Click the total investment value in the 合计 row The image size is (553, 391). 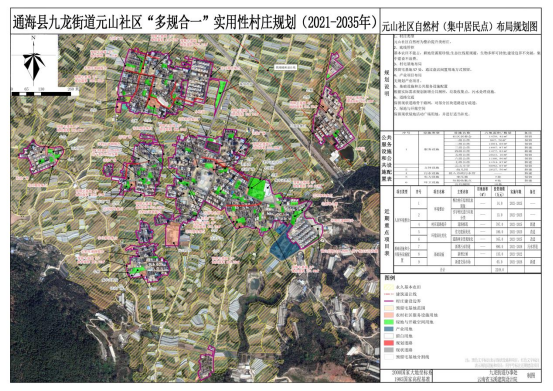coord(499,269)
